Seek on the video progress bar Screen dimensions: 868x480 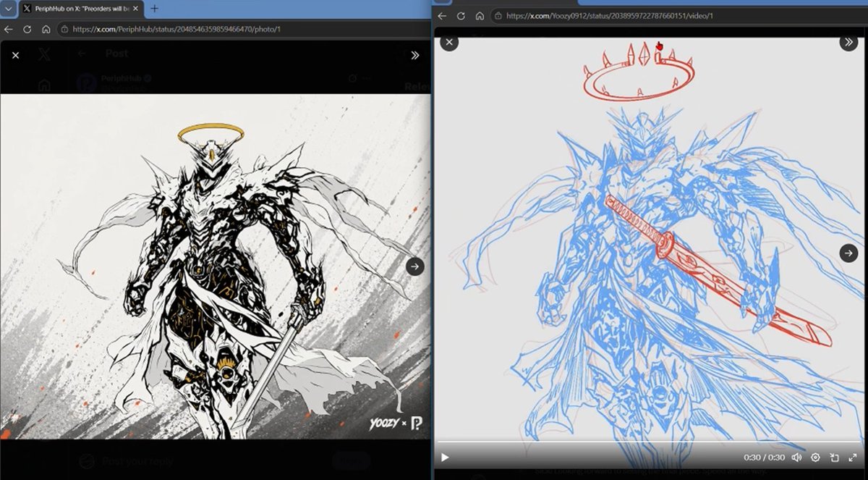pyautogui.click(x=650, y=442)
